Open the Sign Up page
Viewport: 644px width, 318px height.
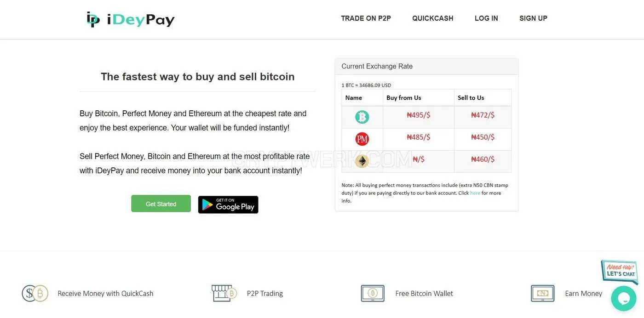click(533, 18)
